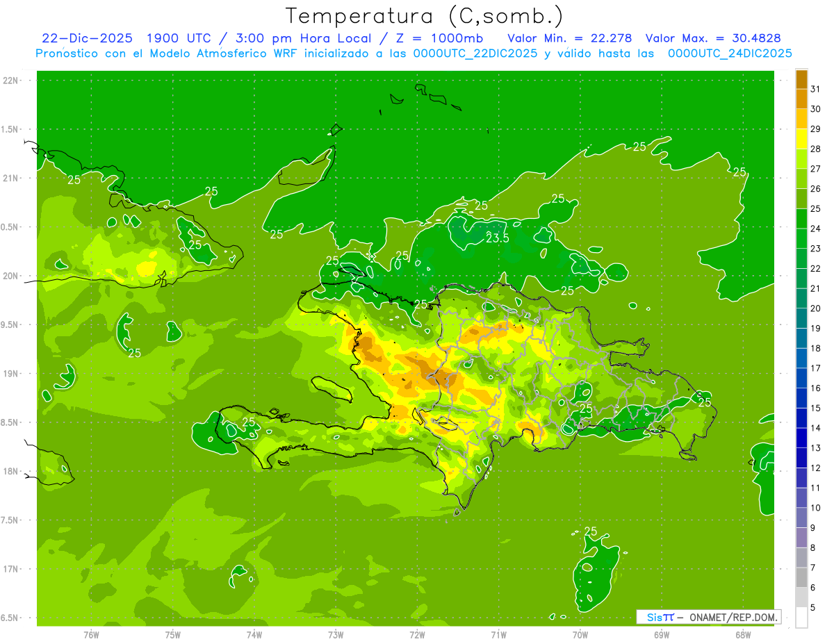
Task: Click the legend value "26"
Action: [816, 189]
